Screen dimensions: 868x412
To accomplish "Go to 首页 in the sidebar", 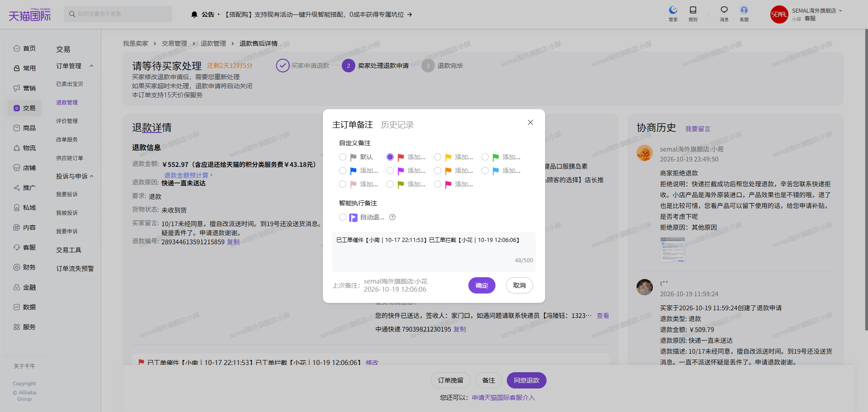I will point(24,48).
